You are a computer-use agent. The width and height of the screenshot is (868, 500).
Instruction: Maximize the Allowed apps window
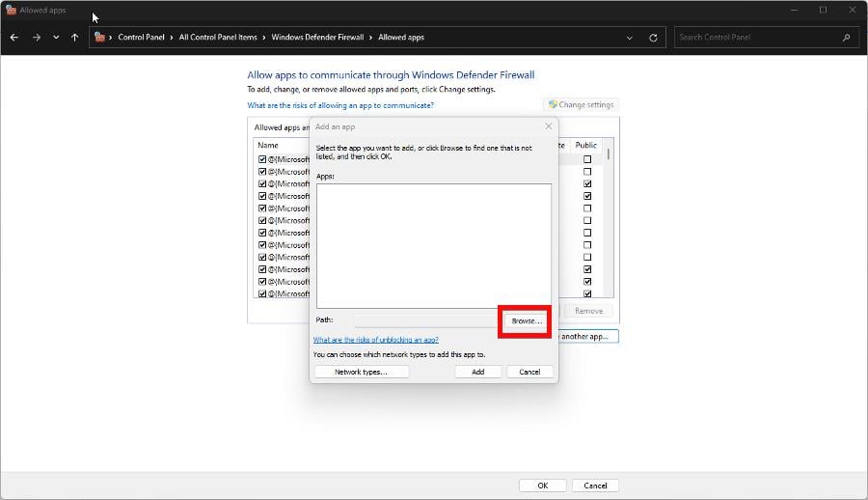(824, 10)
